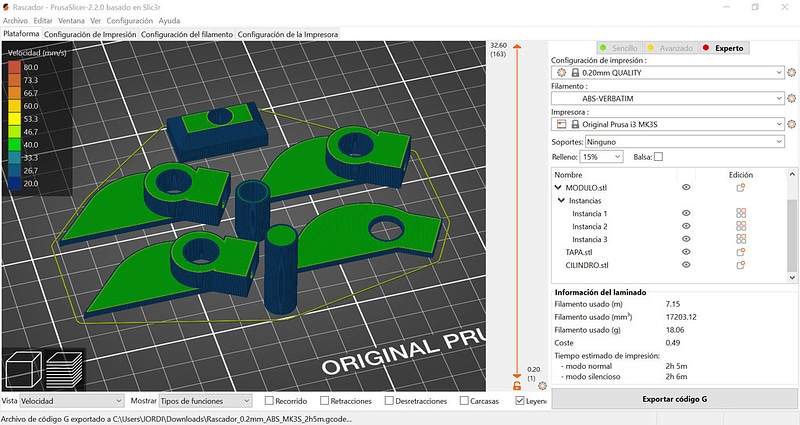The height and width of the screenshot is (425, 800).
Task: Click the layer slider lock icon
Action: (517, 386)
